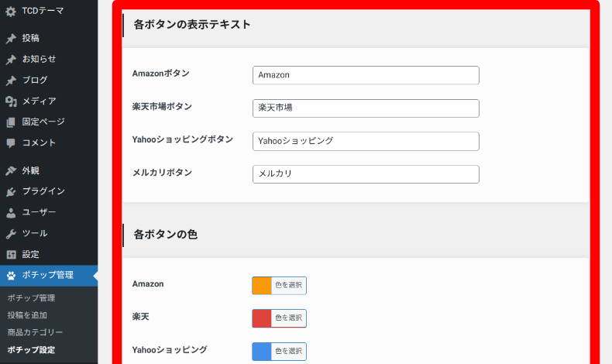This screenshot has width=612, height=364.
Task: Click the メルカリボタン text field
Action: (x=366, y=174)
